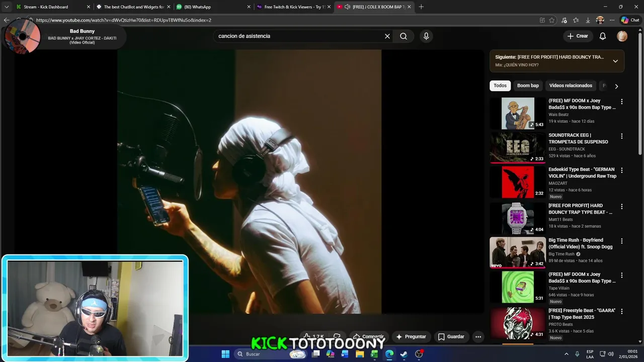644x362 pixels.
Task: Search YouTube with the magnifier button
Action: [x=404, y=36]
